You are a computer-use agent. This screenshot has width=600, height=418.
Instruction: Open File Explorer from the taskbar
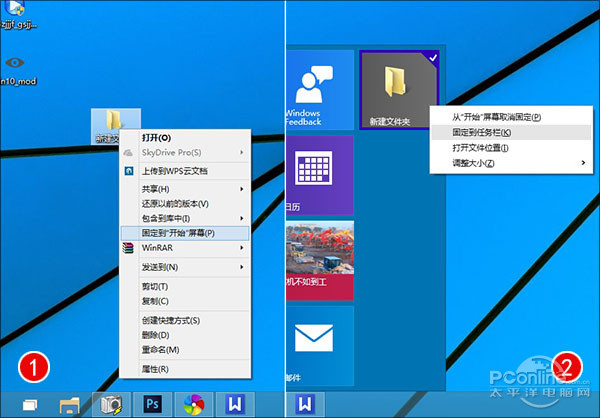coord(70,405)
